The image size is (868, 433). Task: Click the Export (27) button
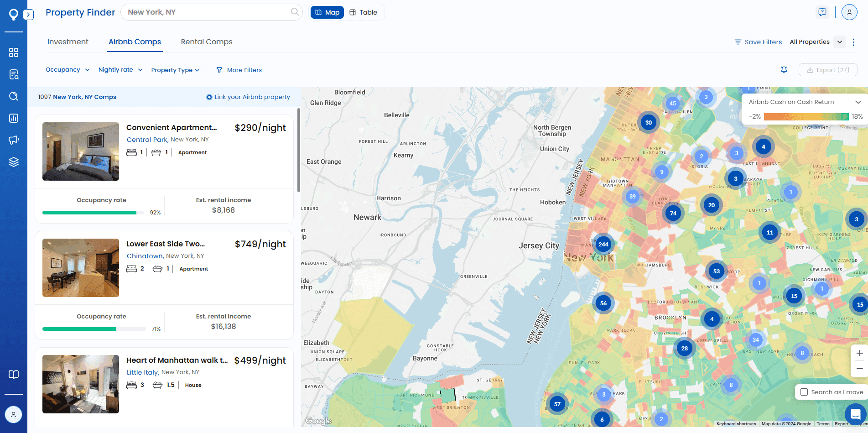[x=828, y=70]
